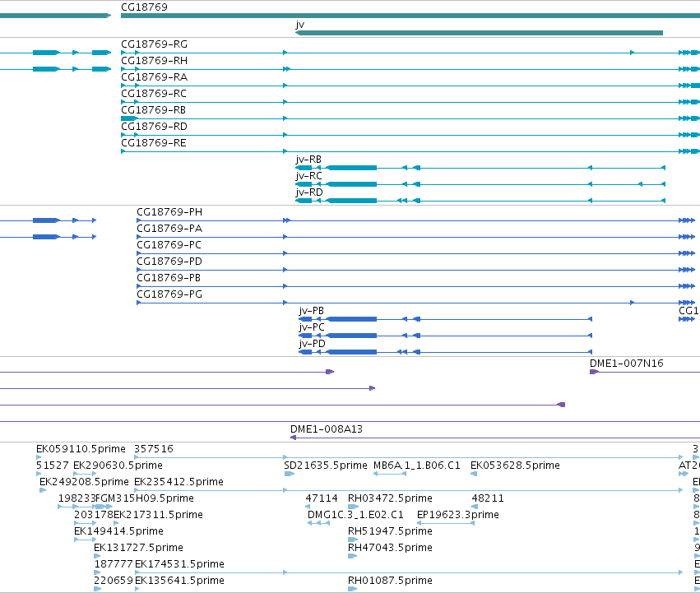Select EST label 198233

pos(76,498)
